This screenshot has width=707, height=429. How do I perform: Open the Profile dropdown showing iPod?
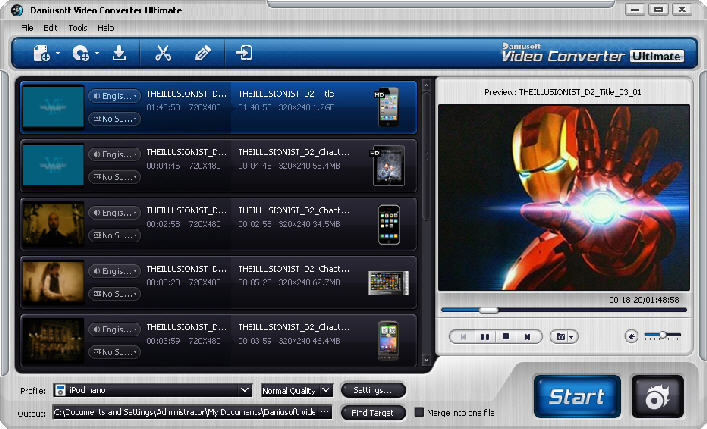pos(152,390)
